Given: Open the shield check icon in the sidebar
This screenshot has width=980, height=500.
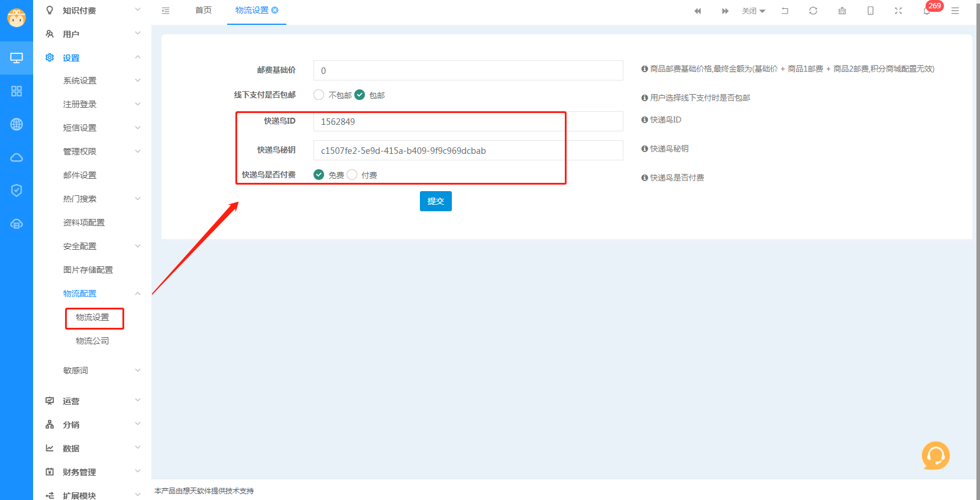Looking at the screenshot, I should point(17,190).
